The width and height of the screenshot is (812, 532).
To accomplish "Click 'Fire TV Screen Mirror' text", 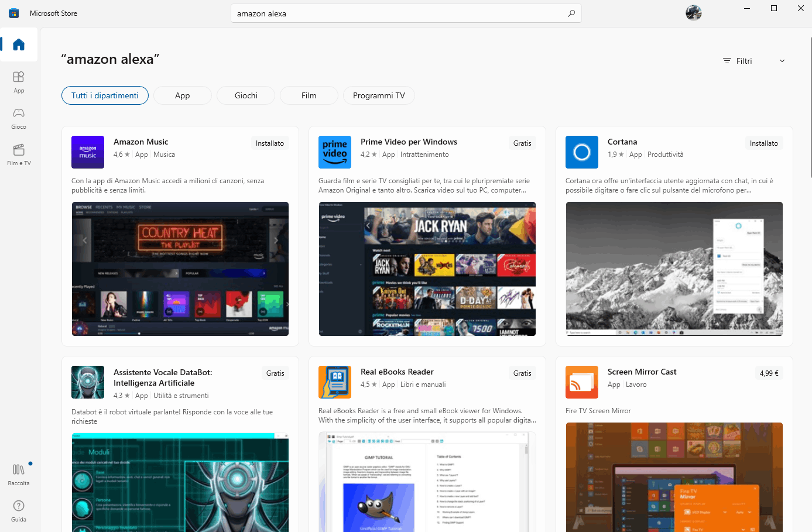I will (598, 411).
